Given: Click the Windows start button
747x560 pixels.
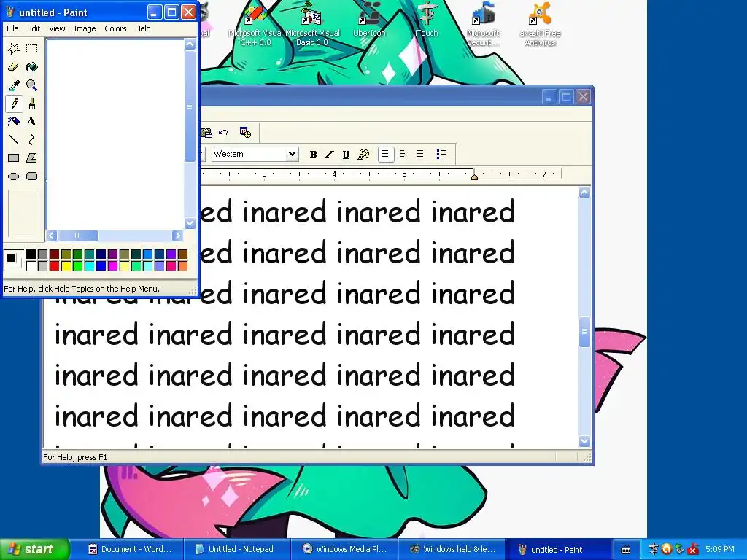Looking at the screenshot, I should coord(34,550).
